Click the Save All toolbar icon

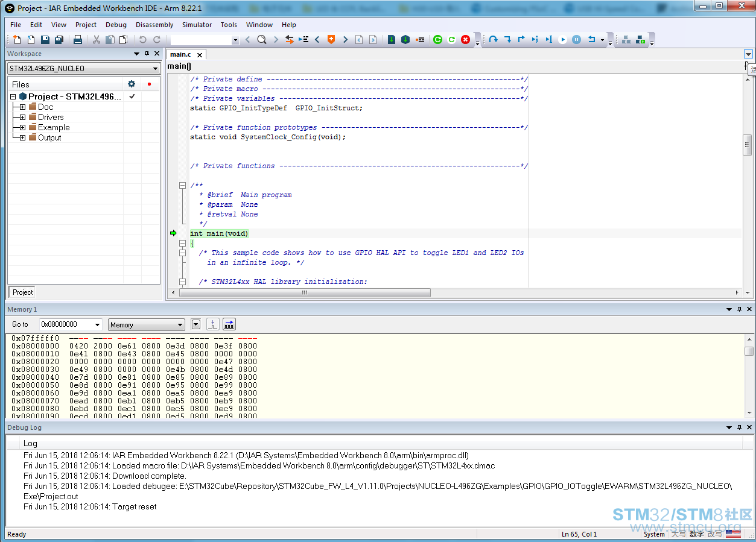coord(59,39)
